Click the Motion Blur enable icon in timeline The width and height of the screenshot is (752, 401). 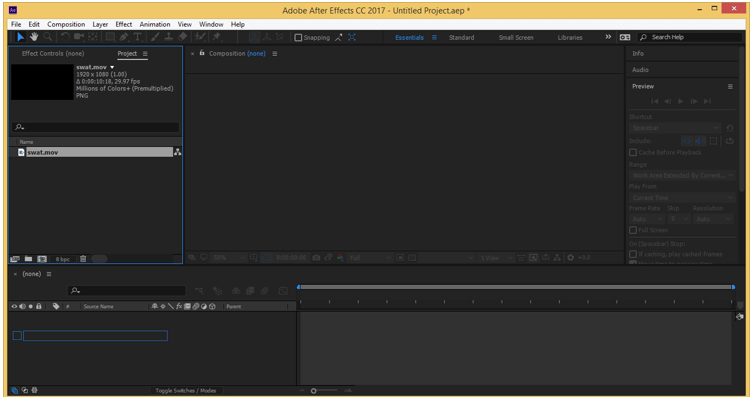(265, 291)
